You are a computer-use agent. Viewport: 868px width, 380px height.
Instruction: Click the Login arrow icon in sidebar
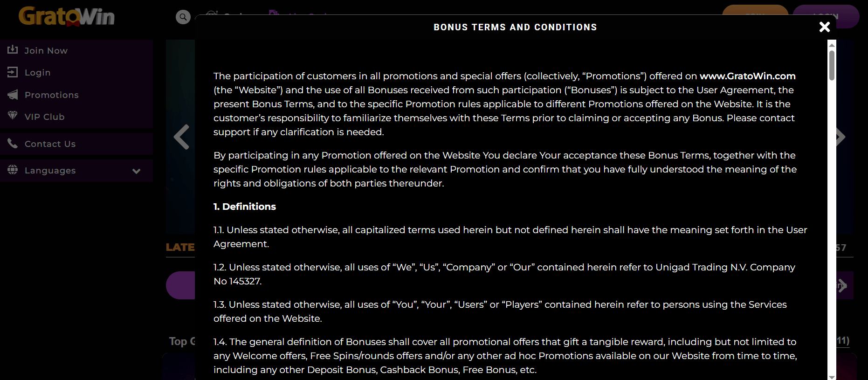coord(13,72)
